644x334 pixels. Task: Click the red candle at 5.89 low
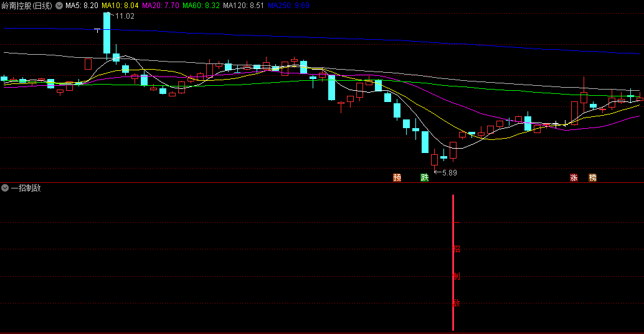(434, 160)
